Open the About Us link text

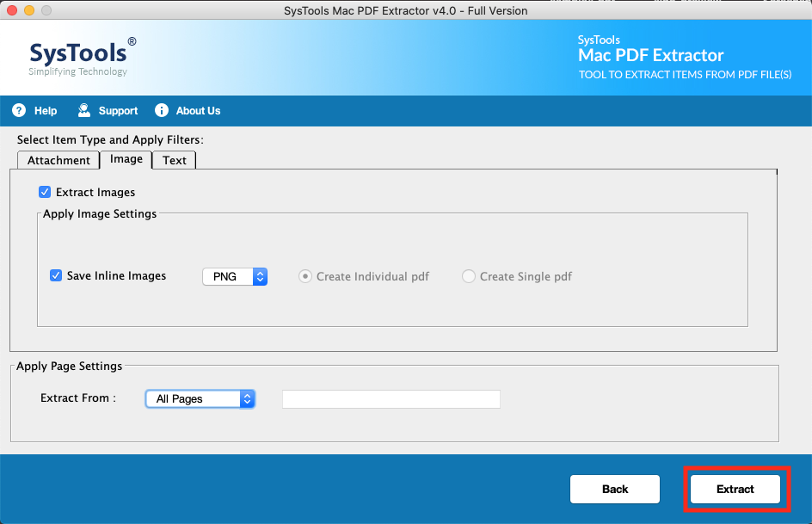[x=198, y=111]
